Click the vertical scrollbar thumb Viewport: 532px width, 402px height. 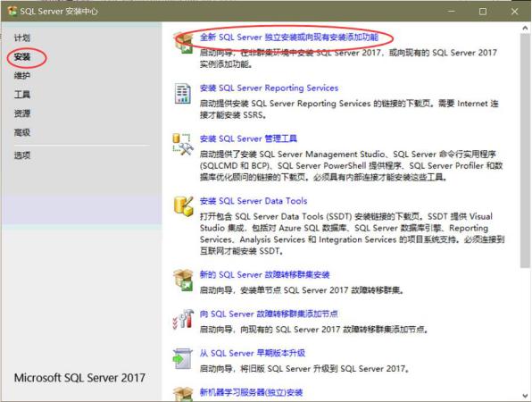point(525,151)
